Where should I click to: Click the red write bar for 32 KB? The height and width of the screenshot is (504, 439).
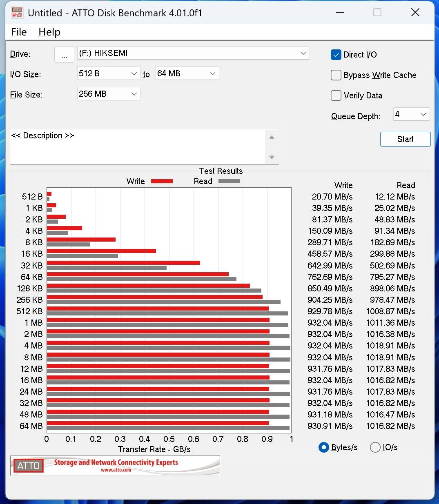coord(123,263)
